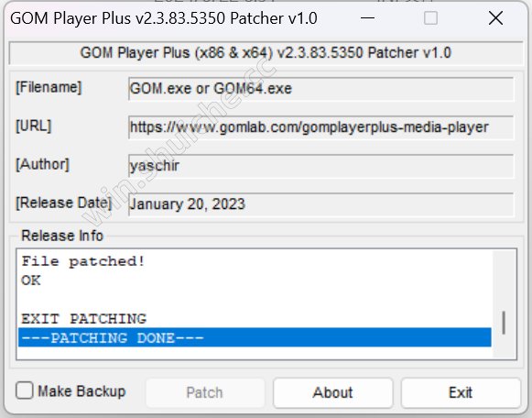Click the 'File patched!' log line
Screen dimensions: 532x418
click(x=83, y=261)
